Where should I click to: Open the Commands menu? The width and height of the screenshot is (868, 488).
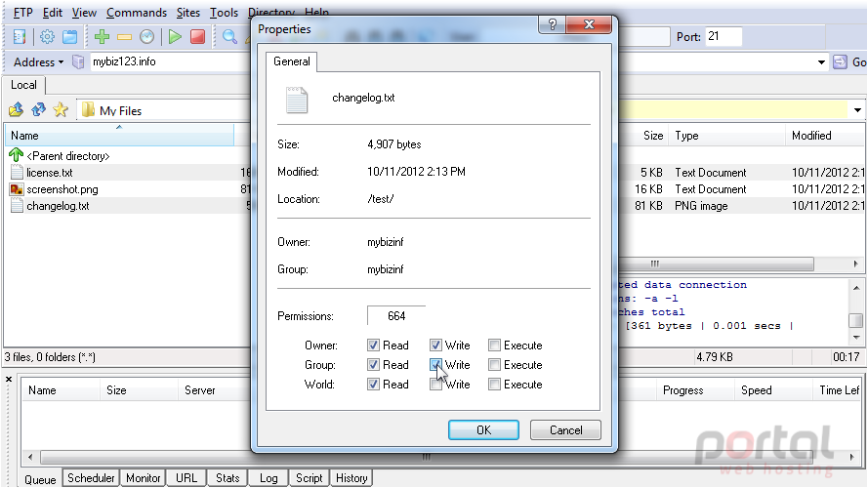click(137, 12)
